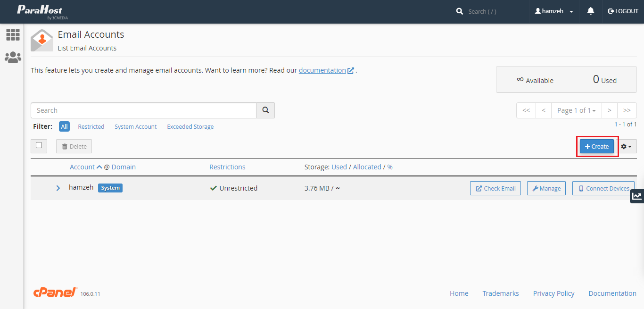Expand the hamzeh account row details
Viewport: 644px width, 309px height.
coord(58,188)
